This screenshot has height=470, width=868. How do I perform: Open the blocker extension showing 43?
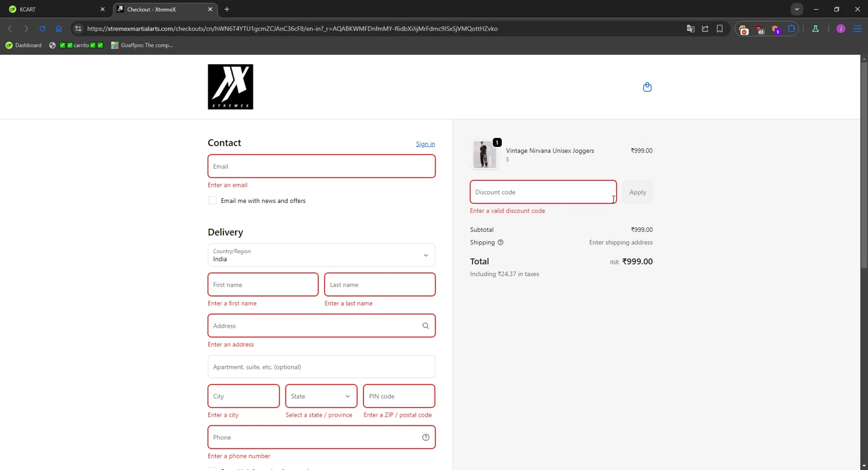(760, 29)
